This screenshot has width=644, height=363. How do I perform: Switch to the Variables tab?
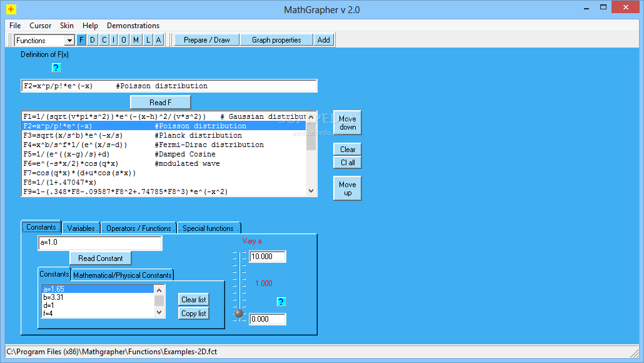(x=81, y=228)
